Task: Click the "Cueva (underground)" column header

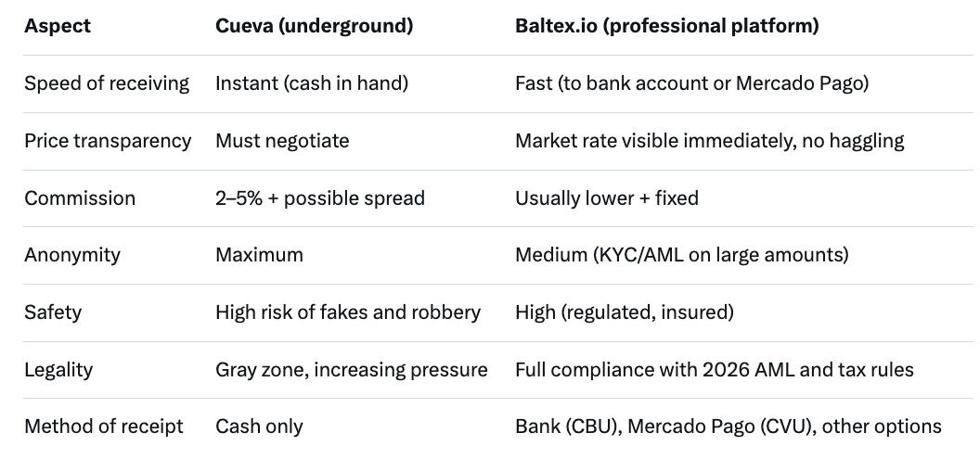Action: click(x=314, y=26)
